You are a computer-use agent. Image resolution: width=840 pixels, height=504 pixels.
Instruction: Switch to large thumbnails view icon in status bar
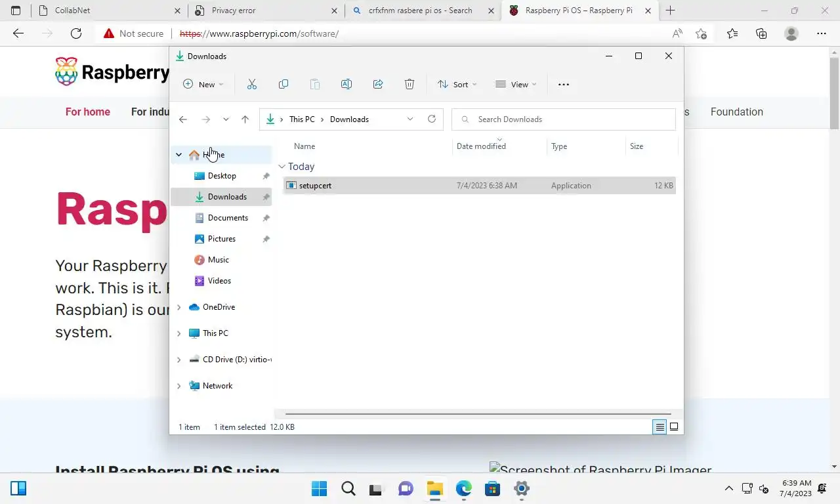point(674,427)
